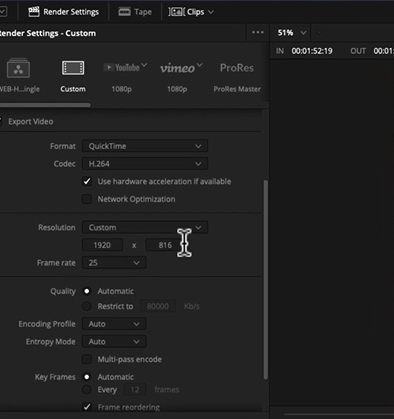Open the three-dot render settings options menu
Viewport: 394px width, 419px height.
pyautogui.click(x=258, y=32)
